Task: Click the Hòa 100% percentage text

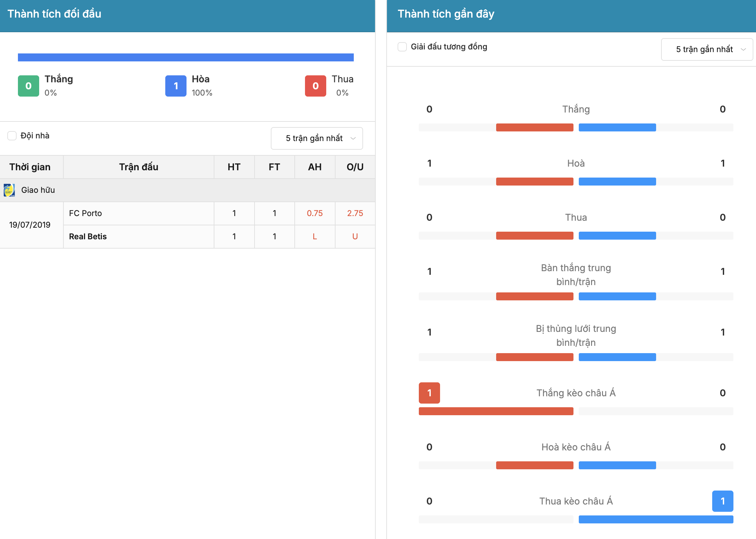Action: click(202, 93)
